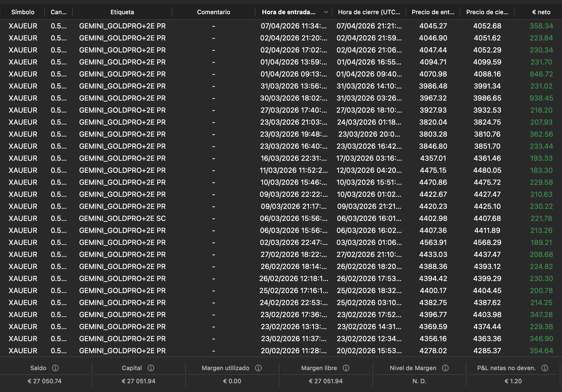The height and width of the screenshot is (392, 562).
Task: Click the Comentario column header
Action: click(213, 12)
